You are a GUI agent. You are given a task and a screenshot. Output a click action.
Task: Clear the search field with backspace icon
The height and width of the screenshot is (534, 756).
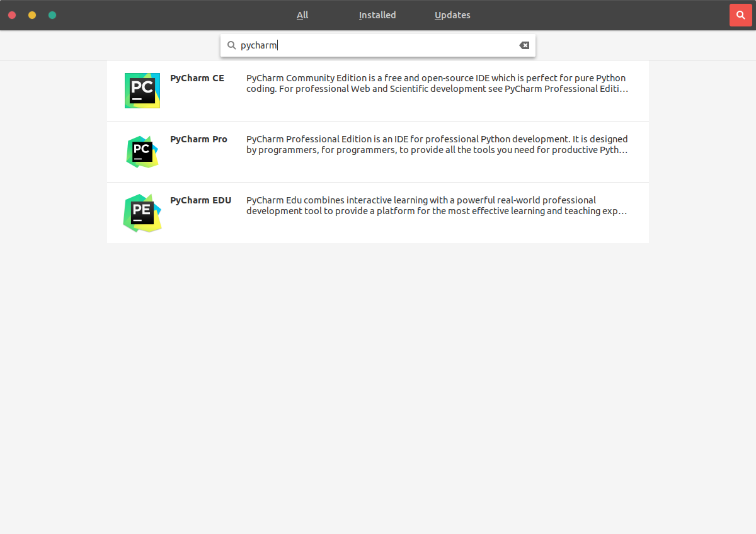524,45
